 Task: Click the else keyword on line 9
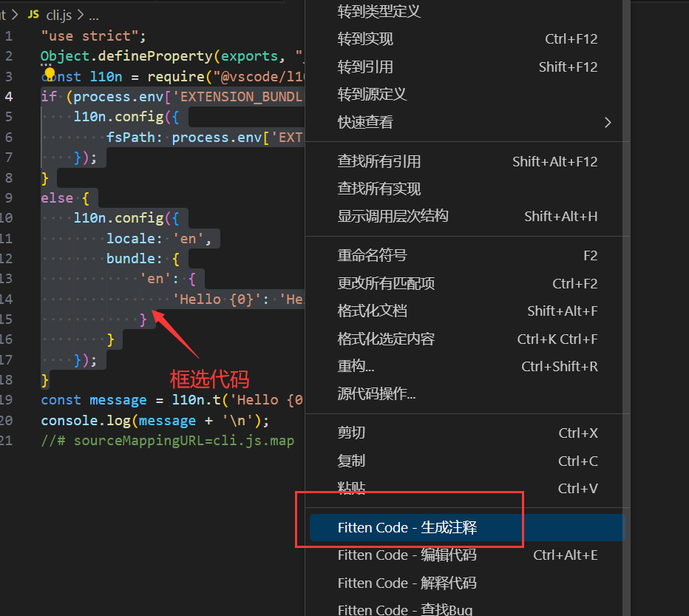57,198
